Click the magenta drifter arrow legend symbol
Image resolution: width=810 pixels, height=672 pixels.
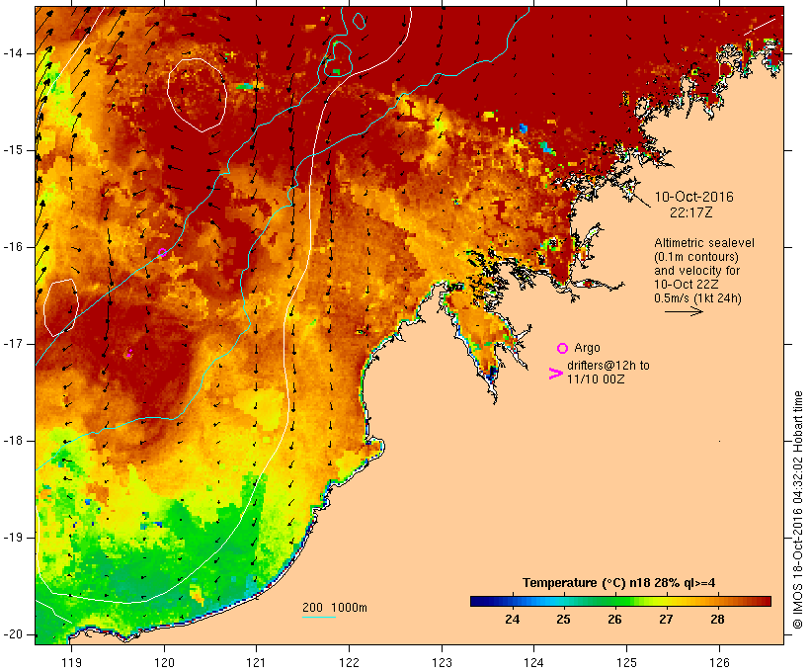pos(555,374)
